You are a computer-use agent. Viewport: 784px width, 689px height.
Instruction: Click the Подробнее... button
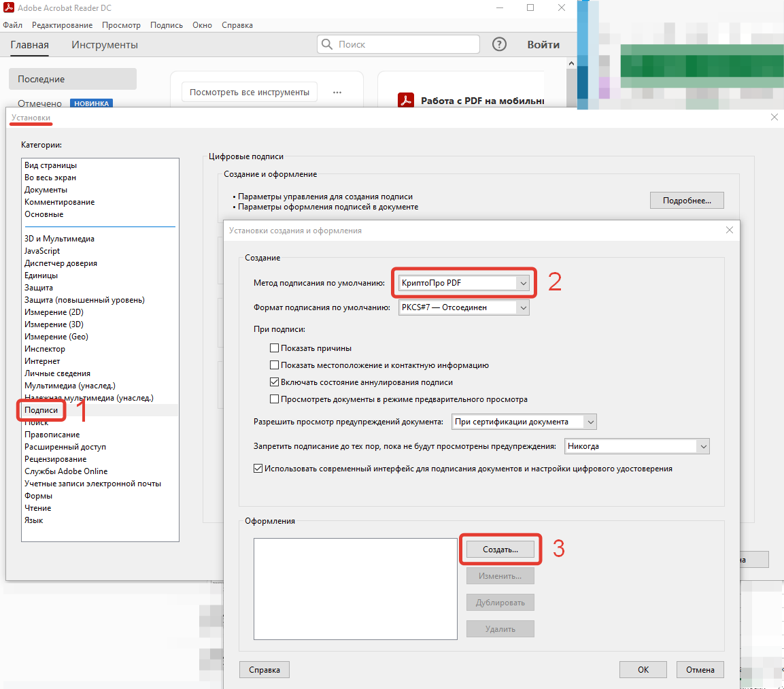click(687, 201)
